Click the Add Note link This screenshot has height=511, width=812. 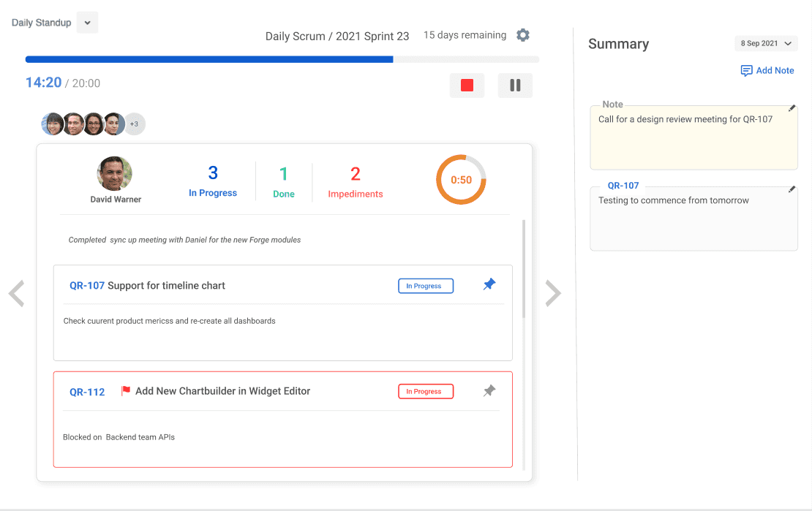(x=773, y=70)
